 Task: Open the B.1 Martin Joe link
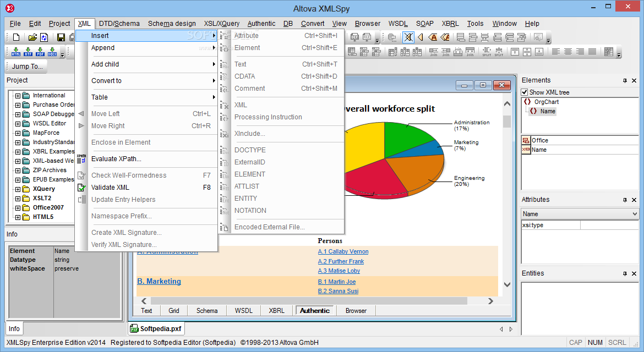pos(337,282)
